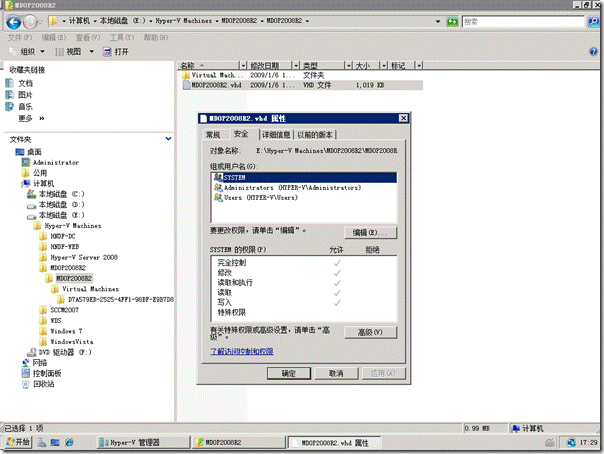Viewport: 604px width, 454px height.
Task: Click 高级(V) button for advanced settings
Action: coord(370,332)
